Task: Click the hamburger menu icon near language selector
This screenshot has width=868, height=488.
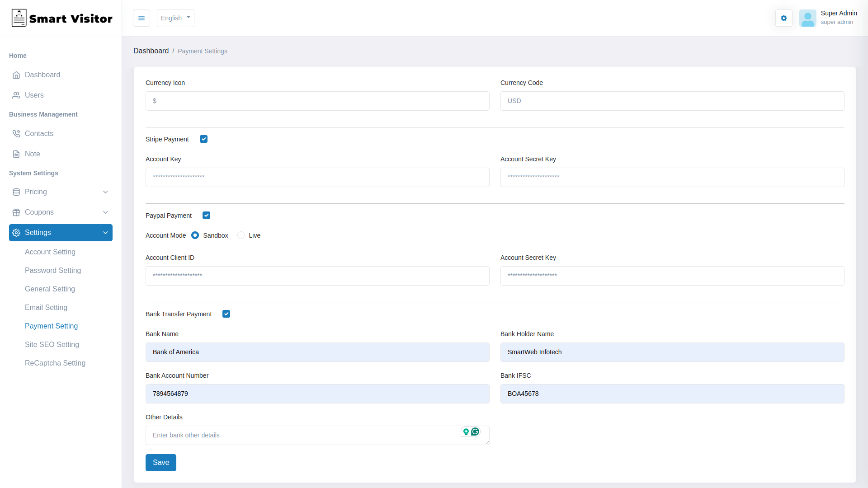Action: 141,18
